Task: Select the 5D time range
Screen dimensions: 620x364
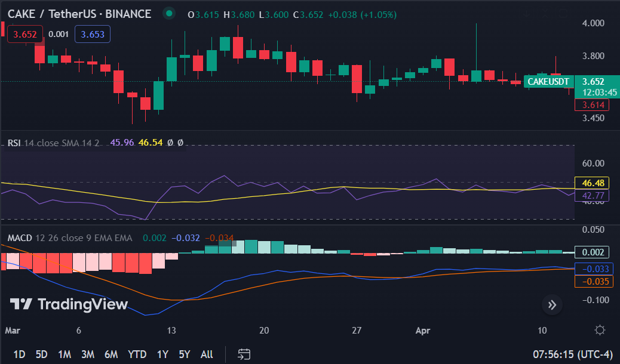Action: [42, 354]
